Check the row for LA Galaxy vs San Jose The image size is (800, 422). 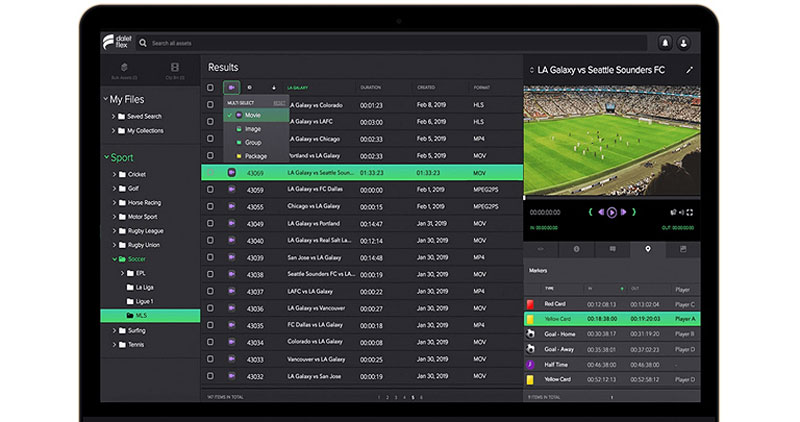210,240
